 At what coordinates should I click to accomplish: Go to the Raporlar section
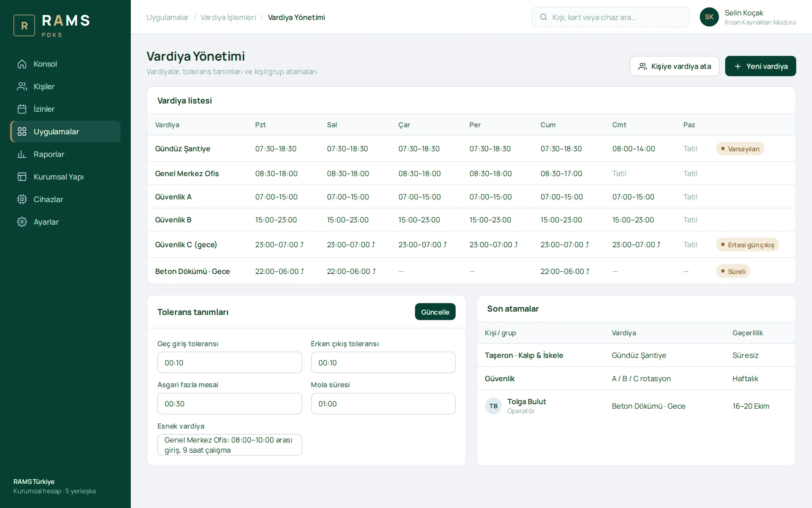click(x=65, y=154)
